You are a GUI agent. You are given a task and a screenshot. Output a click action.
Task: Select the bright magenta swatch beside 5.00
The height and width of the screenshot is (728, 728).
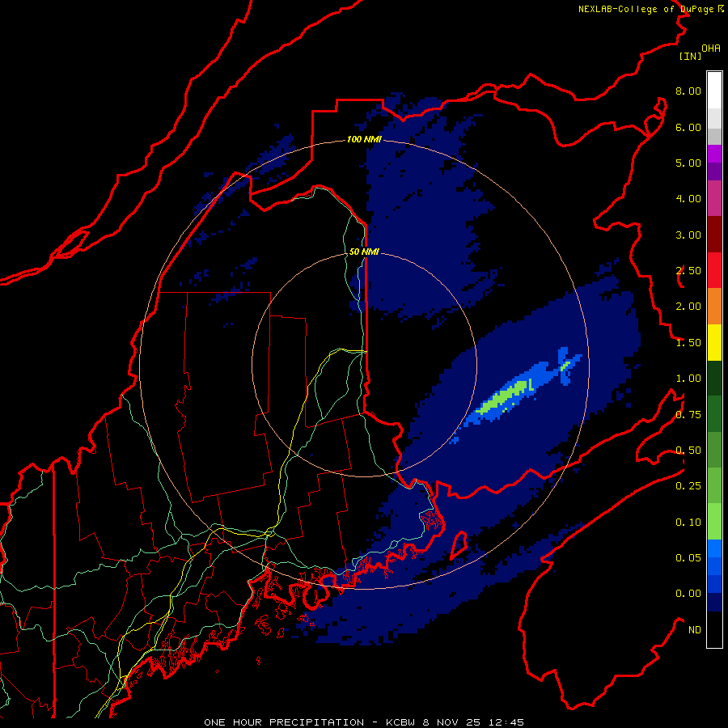pos(714,154)
